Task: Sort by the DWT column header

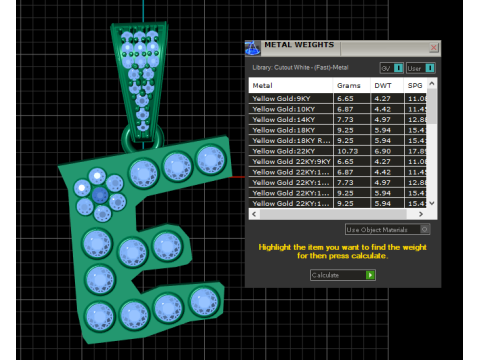Action: pyautogui.click(x=387, y=85)
